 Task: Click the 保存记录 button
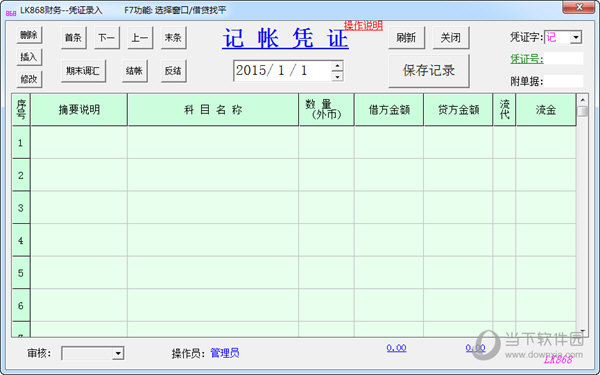pyautogui.click(x=429, y=71)
